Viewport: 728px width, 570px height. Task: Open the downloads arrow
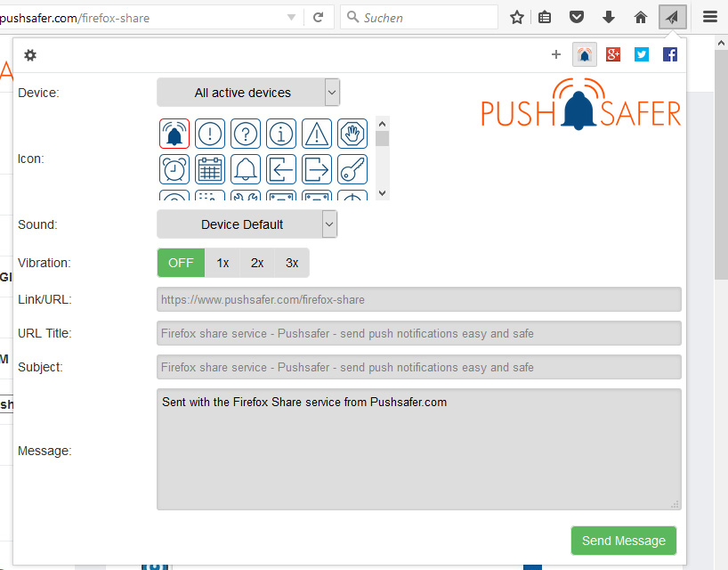608,18
